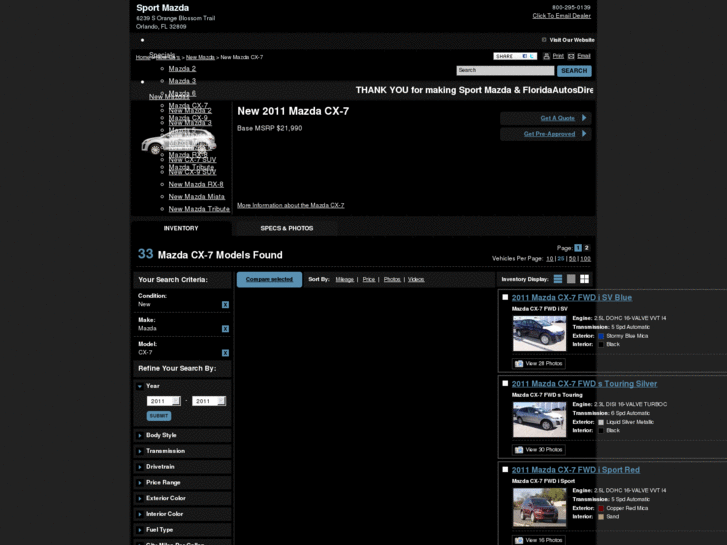This screenshot has width=727, height=545.
Task: Click the Stormy Blue Mica exterior swatch
Action: click(601, 336)
